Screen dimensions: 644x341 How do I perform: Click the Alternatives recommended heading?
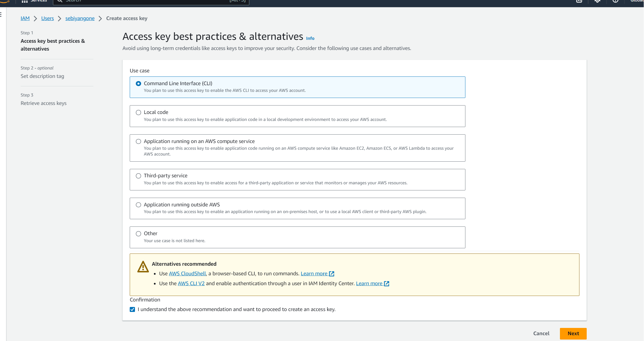click(184, 264)
